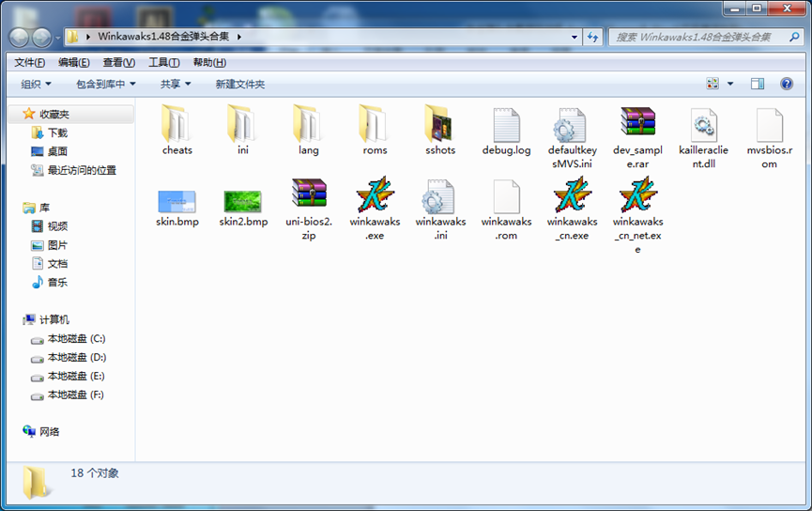Open the 包含到库中 dropdown
The height and width of the screenshot is (511, 812).
(x=106, y=84)
